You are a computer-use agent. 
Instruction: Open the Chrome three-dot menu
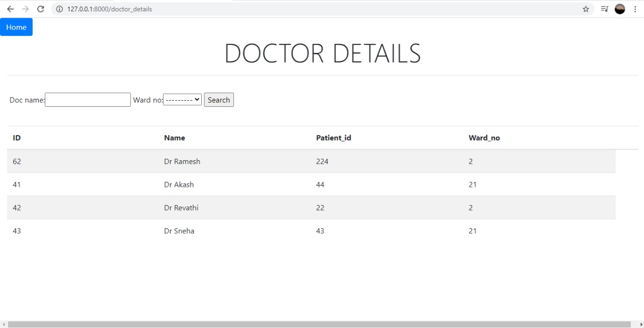[635, 9]
